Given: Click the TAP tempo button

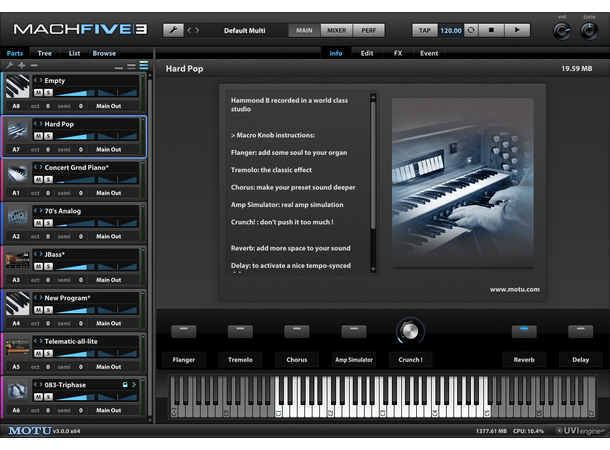Looking at the screenshot, I should tap(425, 30).
